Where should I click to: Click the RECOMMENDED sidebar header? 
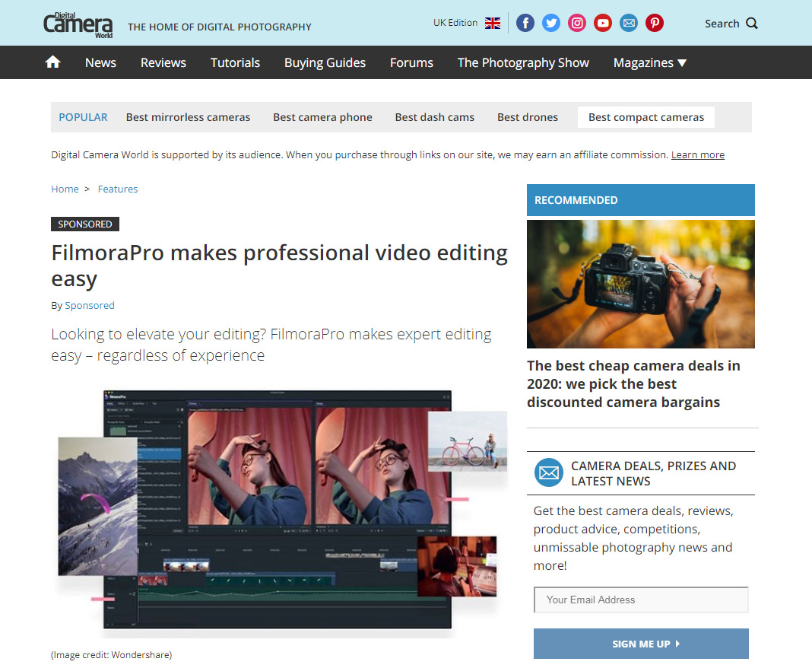(x=641, y=200)
